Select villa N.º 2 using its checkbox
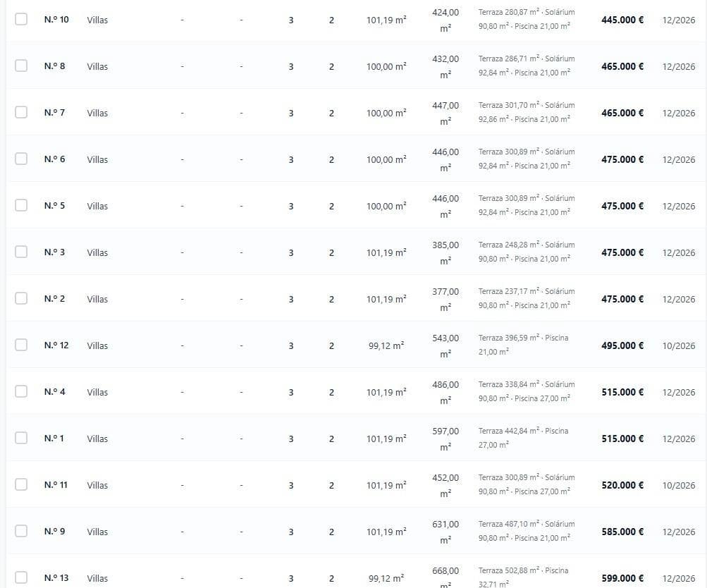 coord(21,298)
